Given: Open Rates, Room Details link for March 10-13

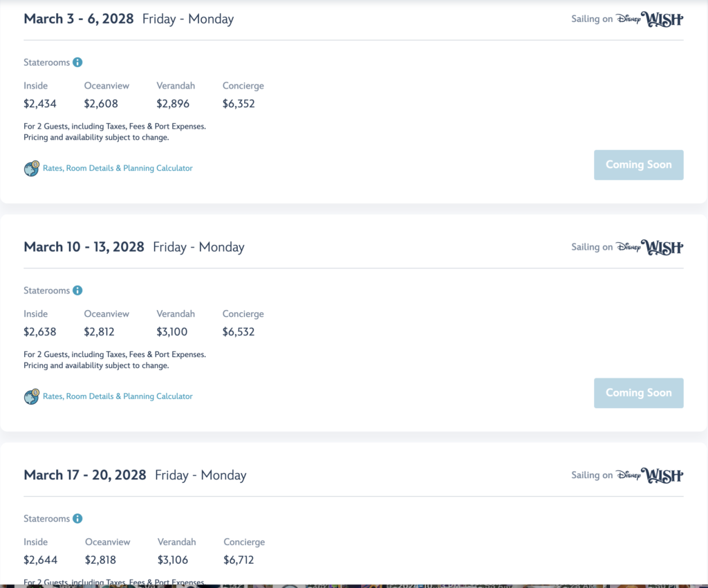Looking at the screenshot, I should coord(118,396).
